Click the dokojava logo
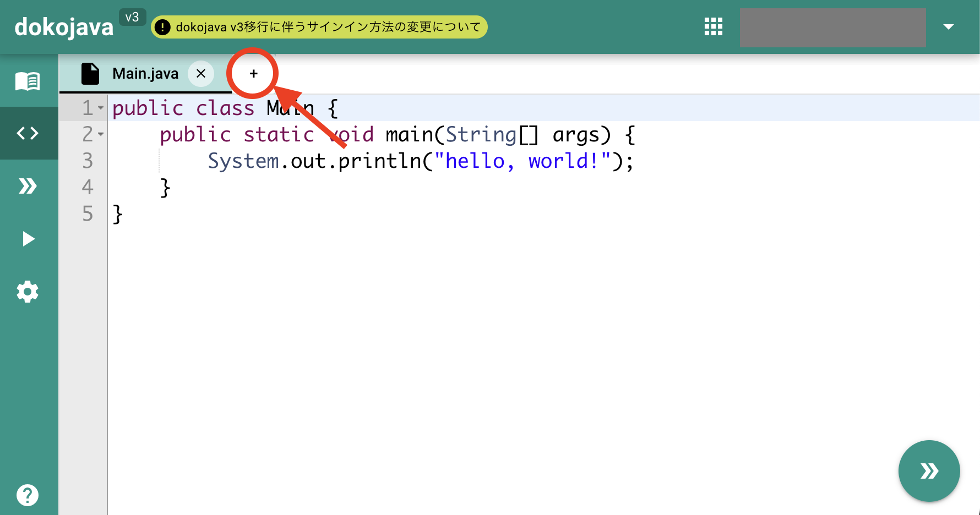The image size is (980, 515). pyautogui.click(x=64, y=27)
